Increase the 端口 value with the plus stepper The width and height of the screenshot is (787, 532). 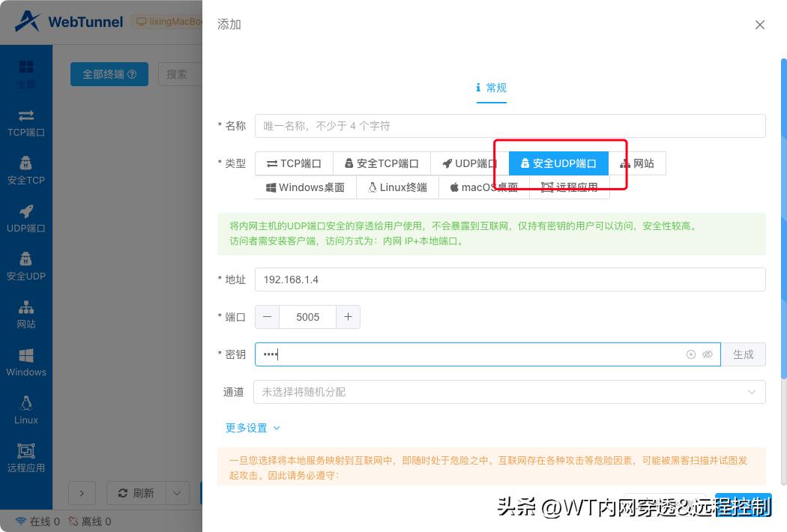348,316
